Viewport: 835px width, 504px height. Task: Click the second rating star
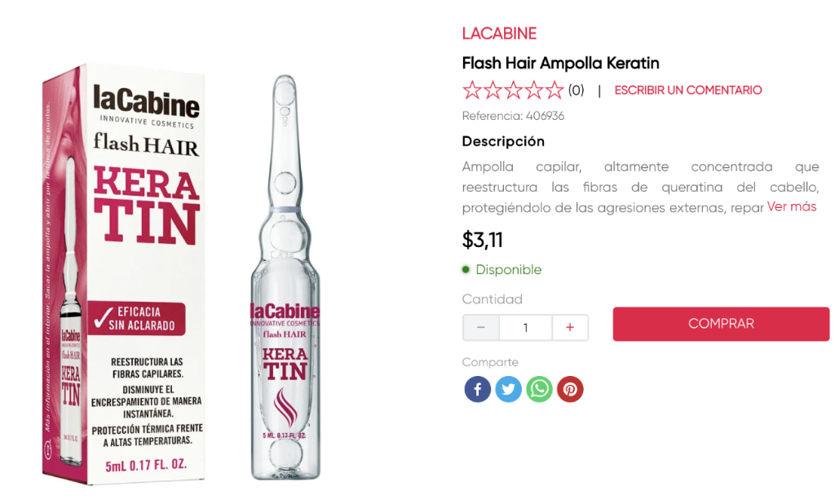point(493,90)
